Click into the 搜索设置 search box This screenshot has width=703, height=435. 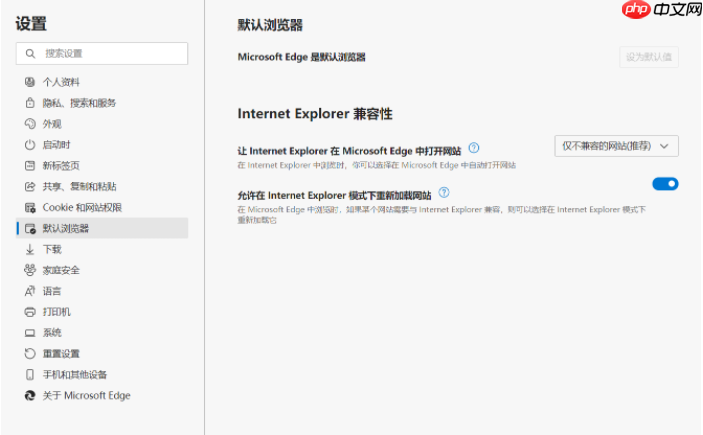(x=102, y=53)
